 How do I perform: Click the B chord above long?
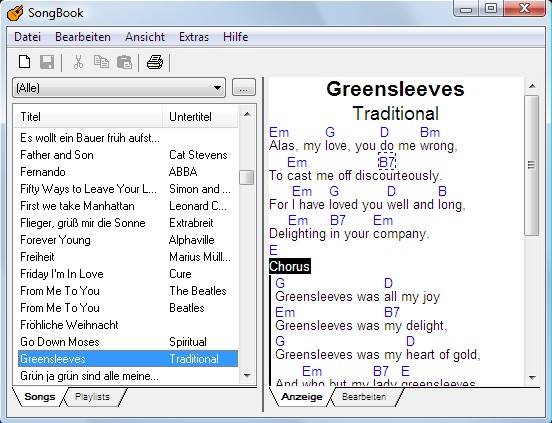tap(442, 191)
